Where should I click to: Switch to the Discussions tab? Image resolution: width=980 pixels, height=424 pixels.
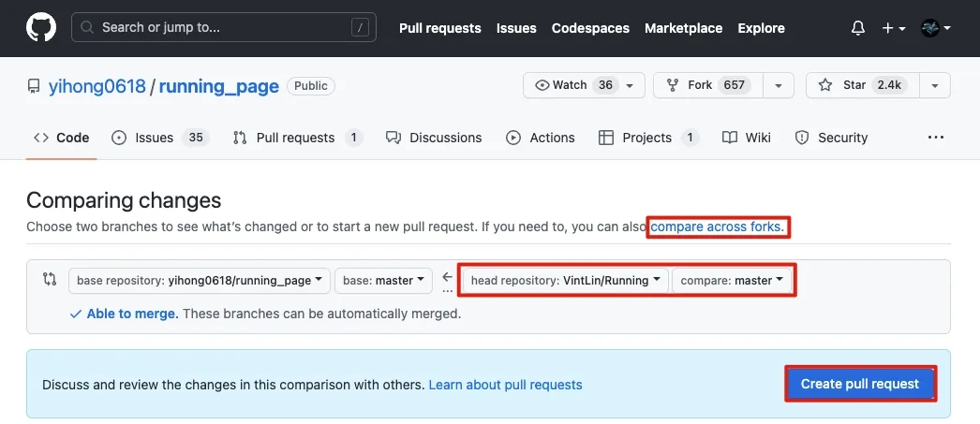tap(434, 138)
